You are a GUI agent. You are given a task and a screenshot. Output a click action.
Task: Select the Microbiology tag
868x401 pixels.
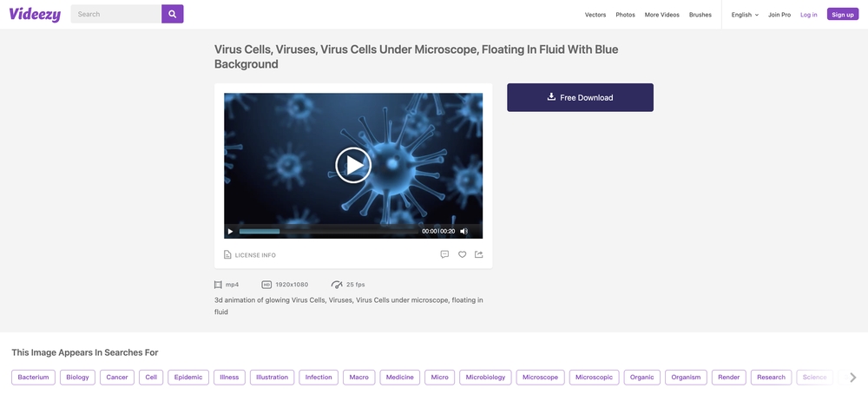point(485,378)
